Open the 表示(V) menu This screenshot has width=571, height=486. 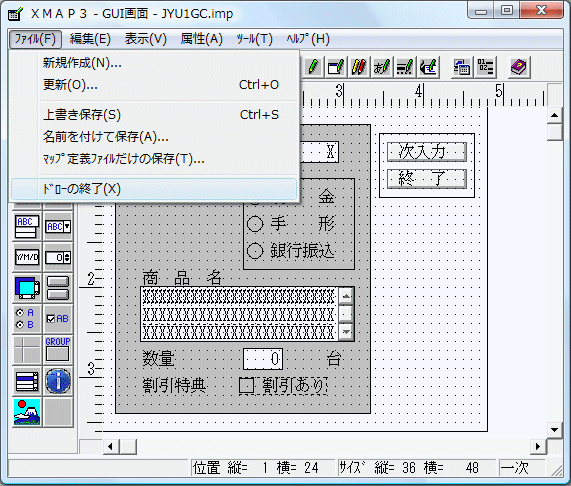click(x=146, y=39)
